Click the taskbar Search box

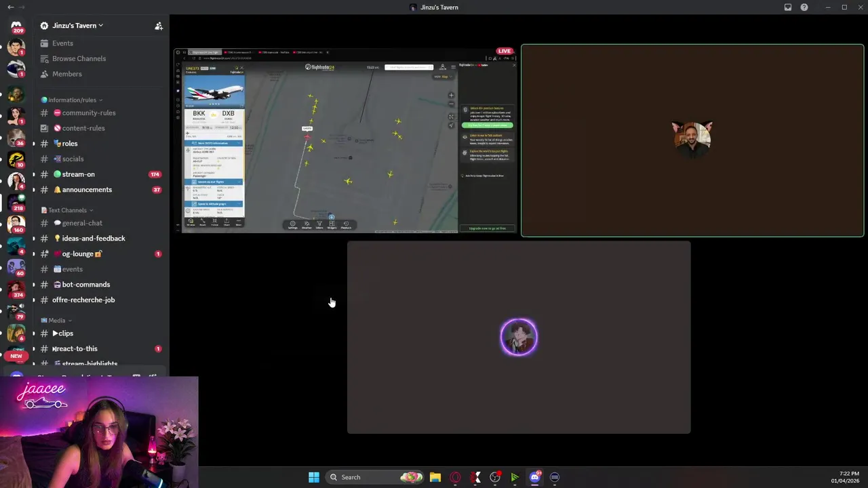374,477
